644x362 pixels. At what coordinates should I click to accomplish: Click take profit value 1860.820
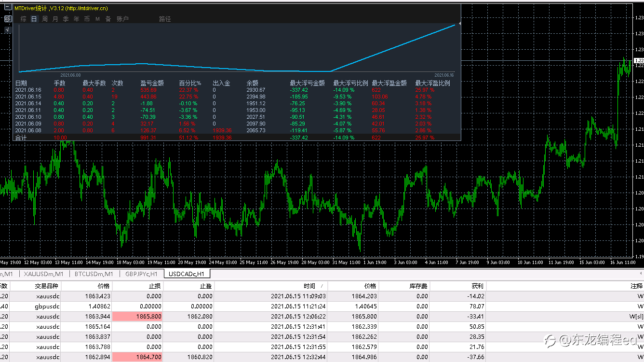coord(200,357)
